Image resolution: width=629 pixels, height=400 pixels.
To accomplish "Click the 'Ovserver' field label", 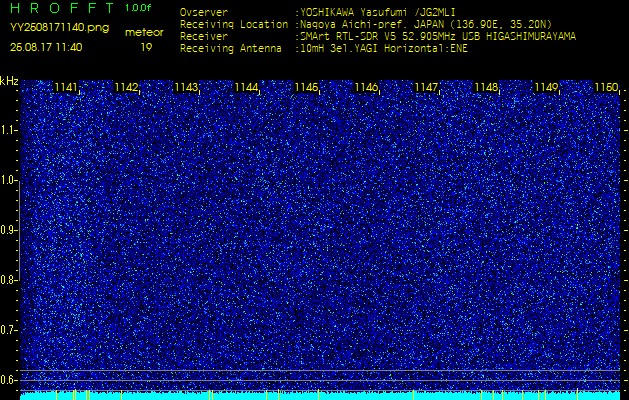I will click(204, 12).
